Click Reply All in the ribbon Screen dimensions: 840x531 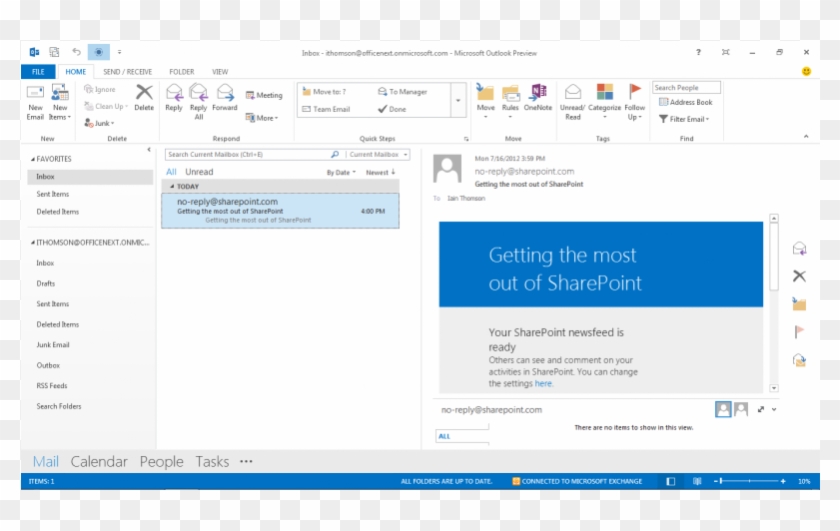click(x=198, y=102)
